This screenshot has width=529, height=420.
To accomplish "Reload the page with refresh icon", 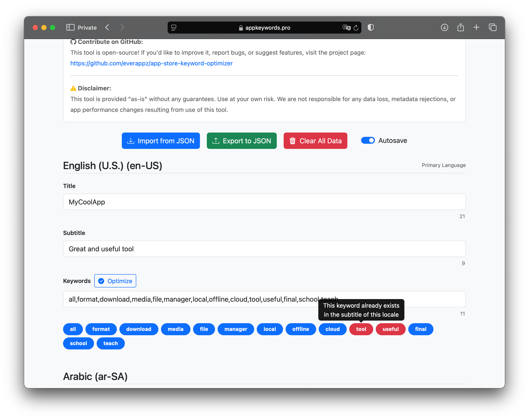I will tap(356, 28).
